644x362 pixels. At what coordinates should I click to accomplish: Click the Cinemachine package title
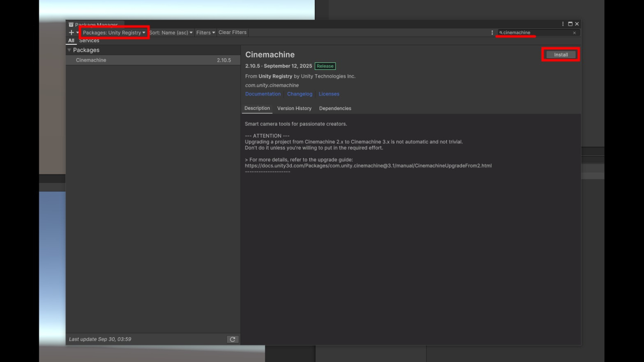(270, 55)
